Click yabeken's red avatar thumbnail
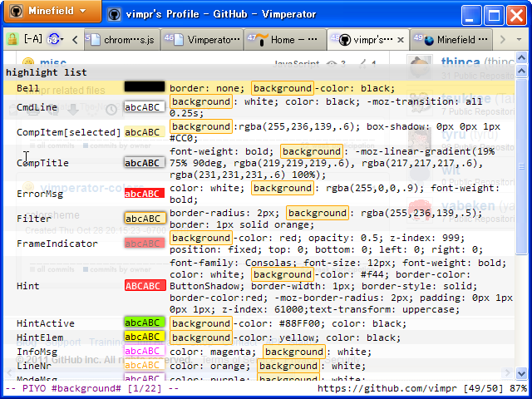Viewport: 532px width, 399px height. (x=420, y=210)
